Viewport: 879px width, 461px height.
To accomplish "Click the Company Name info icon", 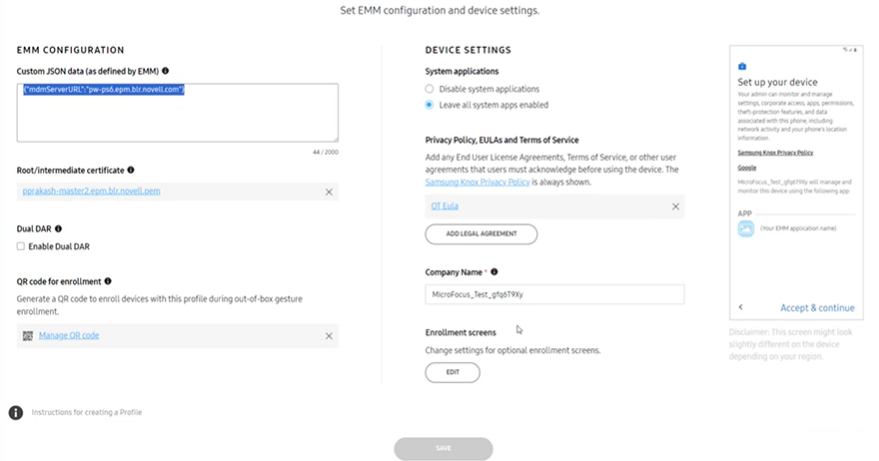I will pos(495,272).
